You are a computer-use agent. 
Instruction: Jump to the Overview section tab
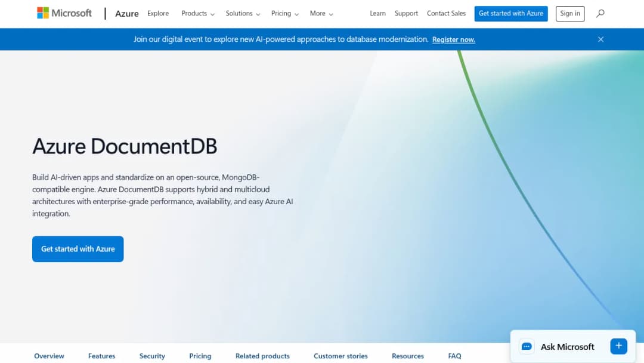[x=49, y=356]
